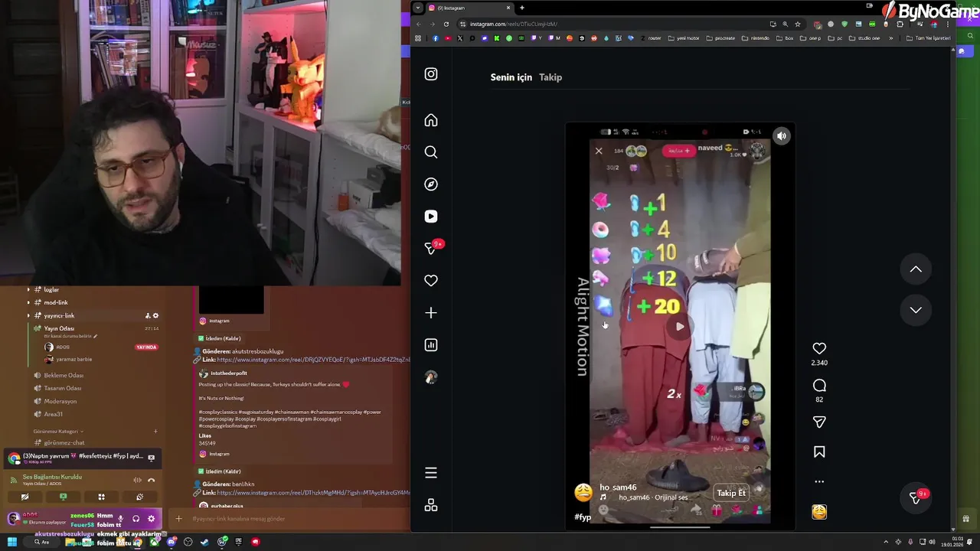
Task: Click the #fyp hashtag under the reel
Action: click(x=583, y=517)
